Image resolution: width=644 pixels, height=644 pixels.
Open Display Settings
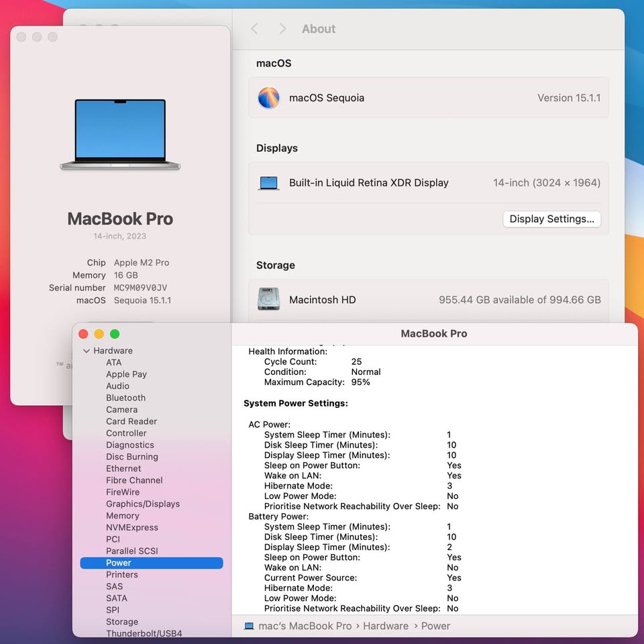[x=551, y=219]
